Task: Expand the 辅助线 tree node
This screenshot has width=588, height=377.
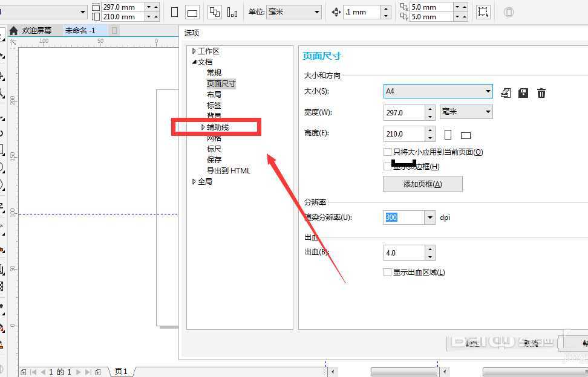Action: coord(203,127)
